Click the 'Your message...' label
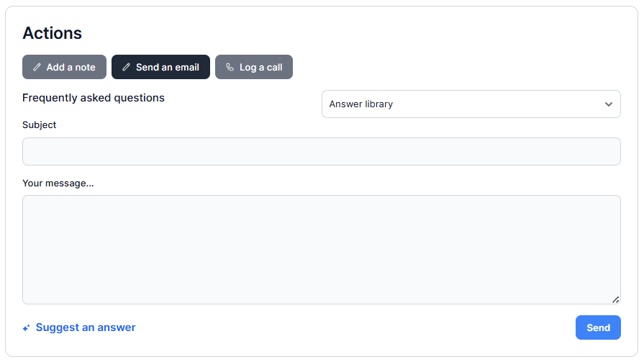644x362 pixels. coord(58,183)
